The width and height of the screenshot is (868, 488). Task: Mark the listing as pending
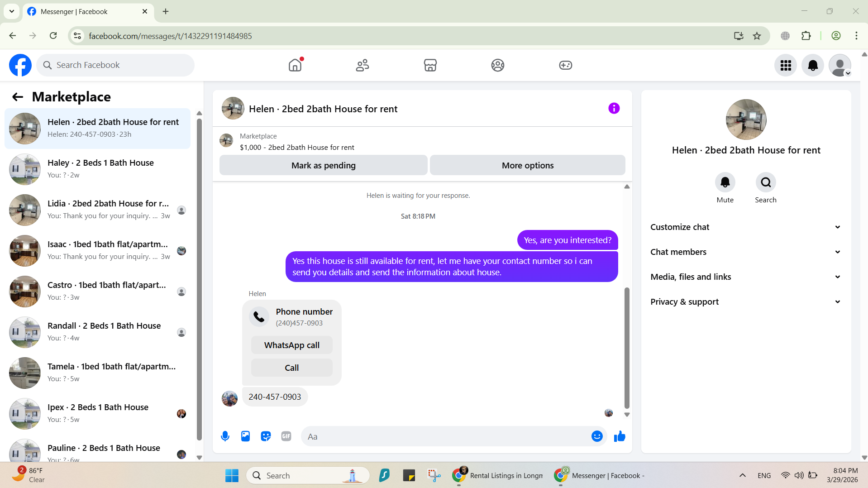[324, 165]
